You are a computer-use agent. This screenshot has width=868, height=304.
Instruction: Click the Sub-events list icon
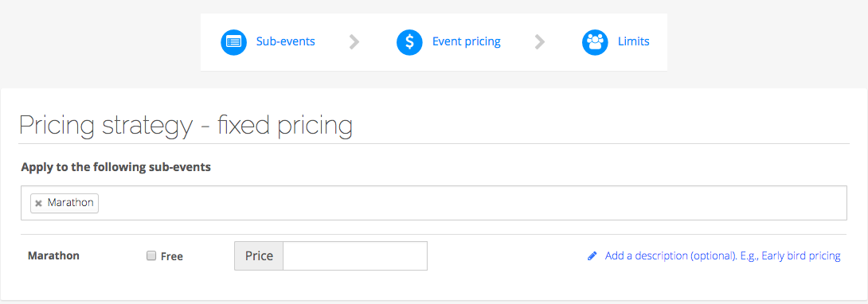click(x=233, y=42)
